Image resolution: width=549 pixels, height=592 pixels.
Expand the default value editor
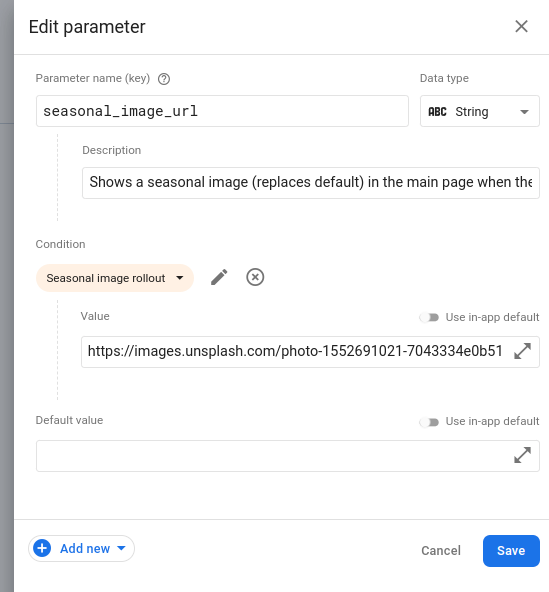click(523, 455)
